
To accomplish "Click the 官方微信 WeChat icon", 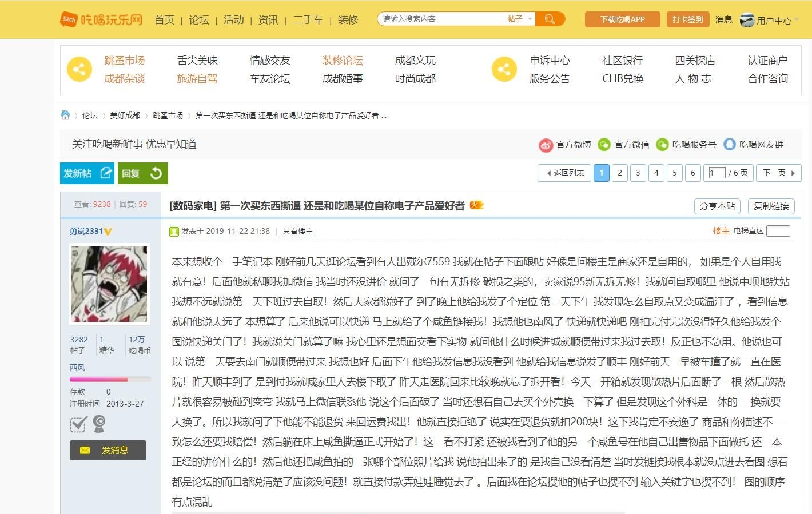I will click(x=604, y=145).
